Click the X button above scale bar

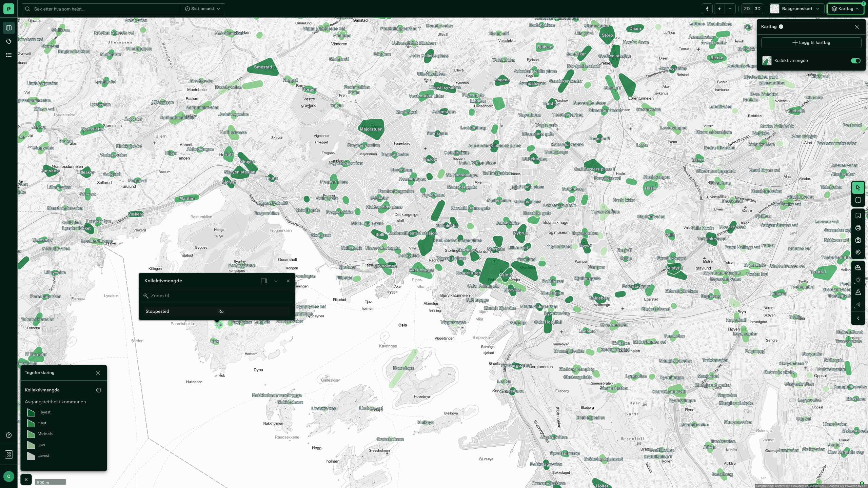(26, 480)
